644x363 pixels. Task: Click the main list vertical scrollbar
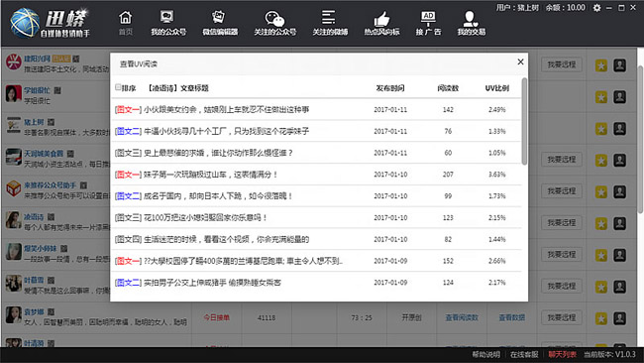click(640, 139)
